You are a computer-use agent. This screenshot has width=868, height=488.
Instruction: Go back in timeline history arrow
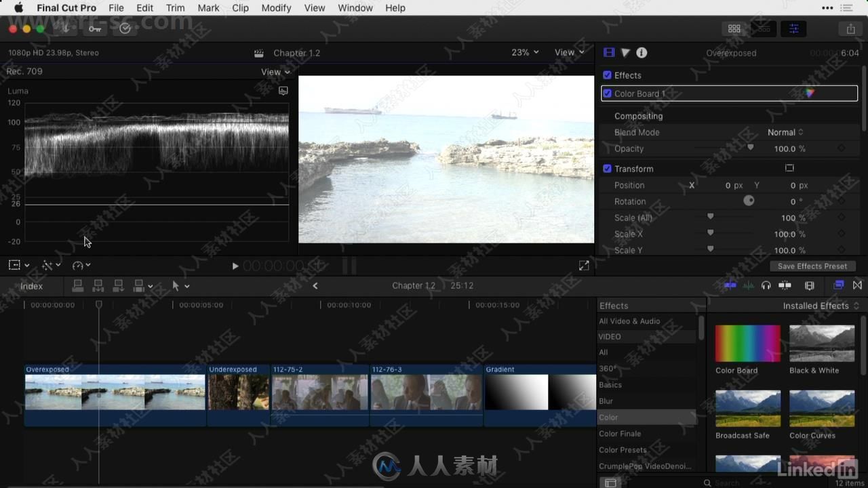click(315, 286)
